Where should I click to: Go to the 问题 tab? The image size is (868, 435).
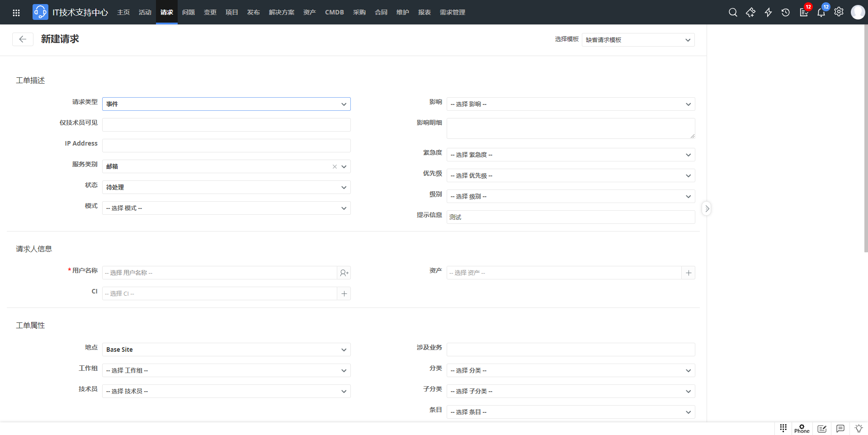(x=189, y=12)
